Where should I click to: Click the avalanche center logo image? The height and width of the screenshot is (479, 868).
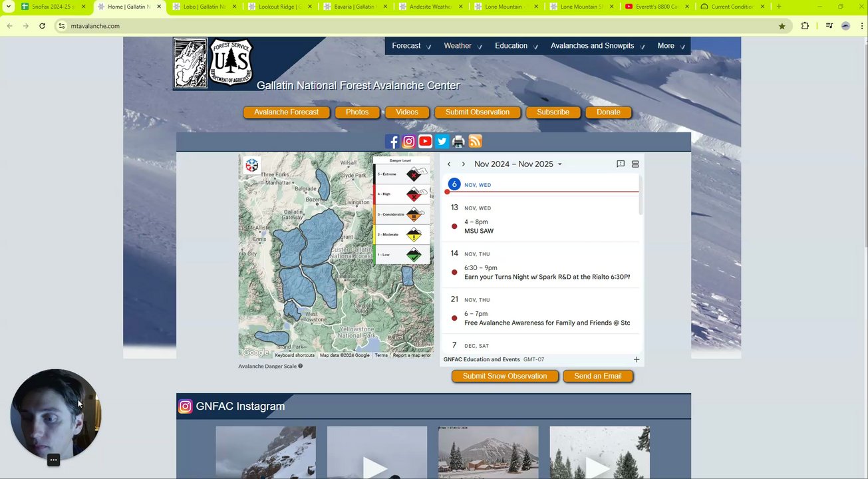[x=191, y=63]
